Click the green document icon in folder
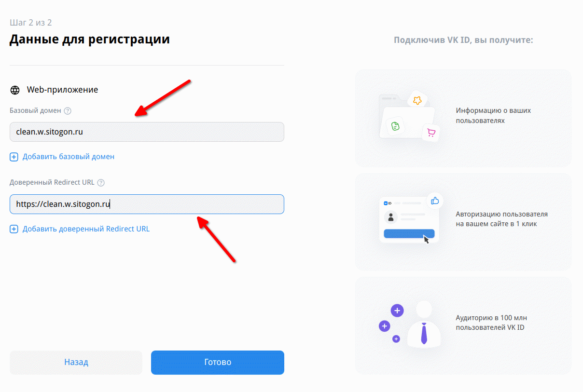The height and width of the screenshot is (392, 583). [395, 126]
